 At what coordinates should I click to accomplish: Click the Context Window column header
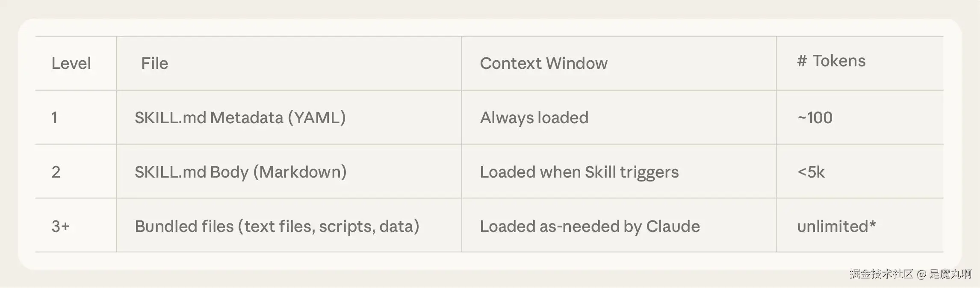[x=543, y=63]
